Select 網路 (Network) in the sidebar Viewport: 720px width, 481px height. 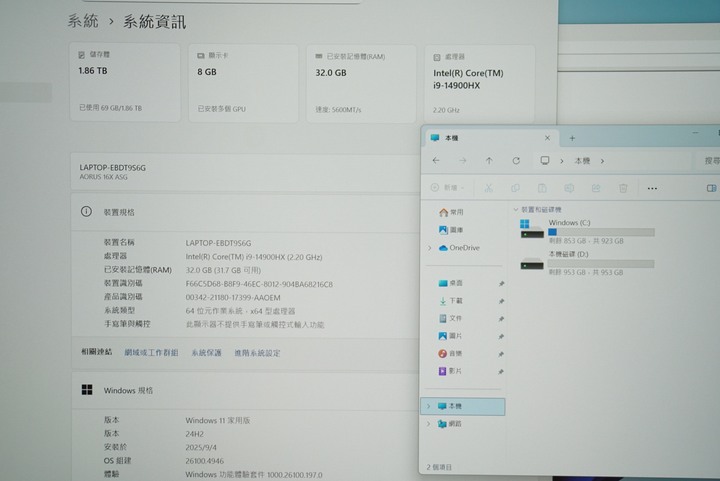[450, 424]
